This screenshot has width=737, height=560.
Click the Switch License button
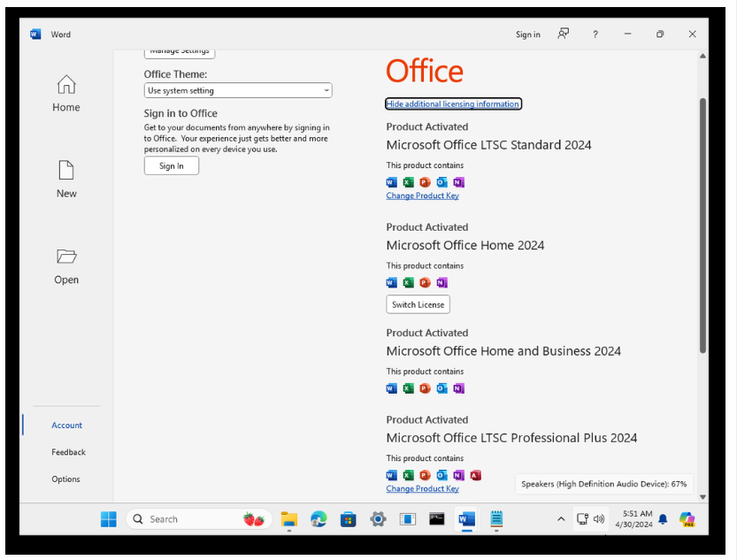pyautogui.click(x=418, y=304)
